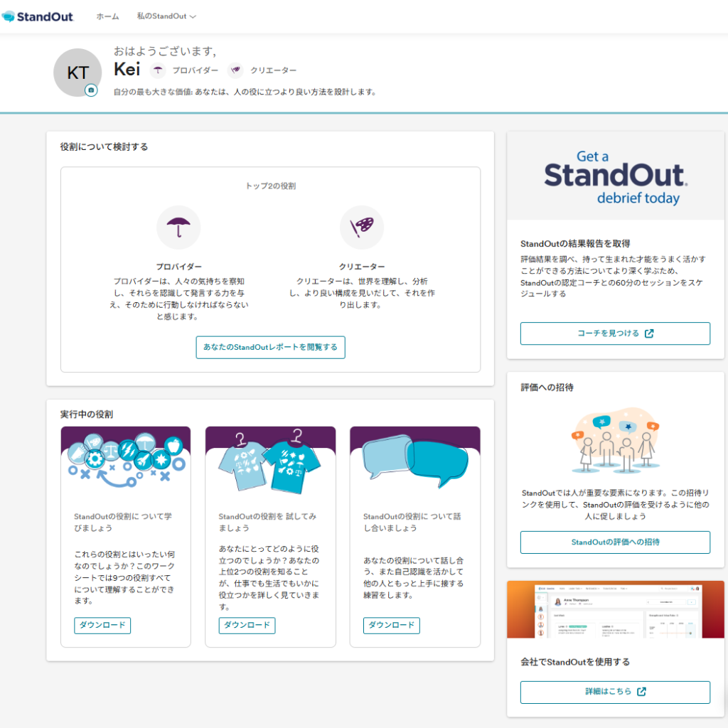Download the 役割について学びましょう worksheet
Viewport: 728px width, 728px height.
coord(102,626)
